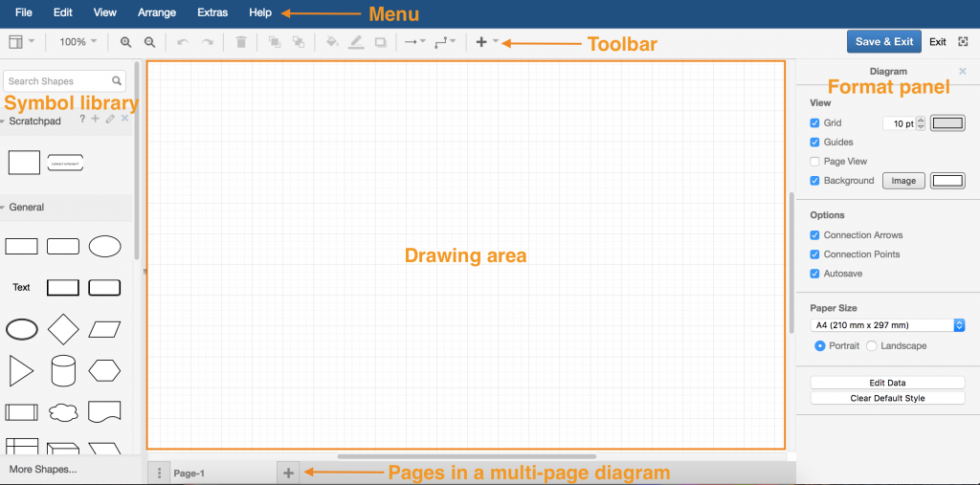
Task: Open the Edit menu
Action: [x=62, y=12]
